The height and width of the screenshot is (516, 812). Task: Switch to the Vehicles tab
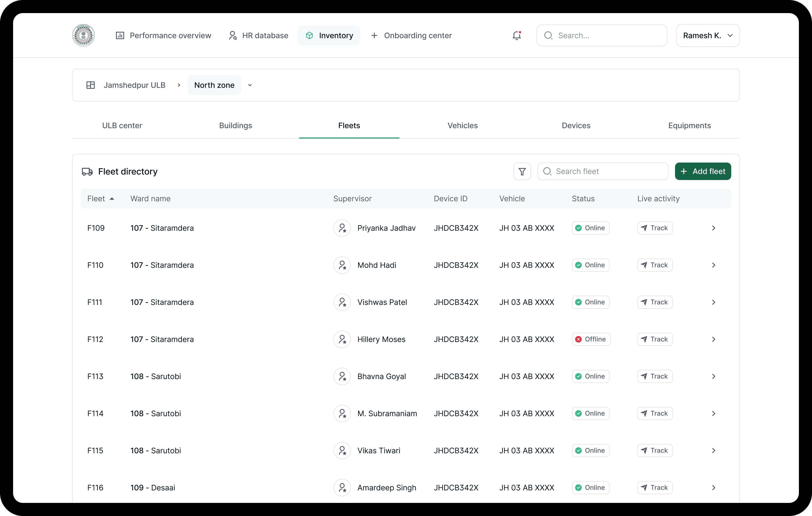point(462,126)
